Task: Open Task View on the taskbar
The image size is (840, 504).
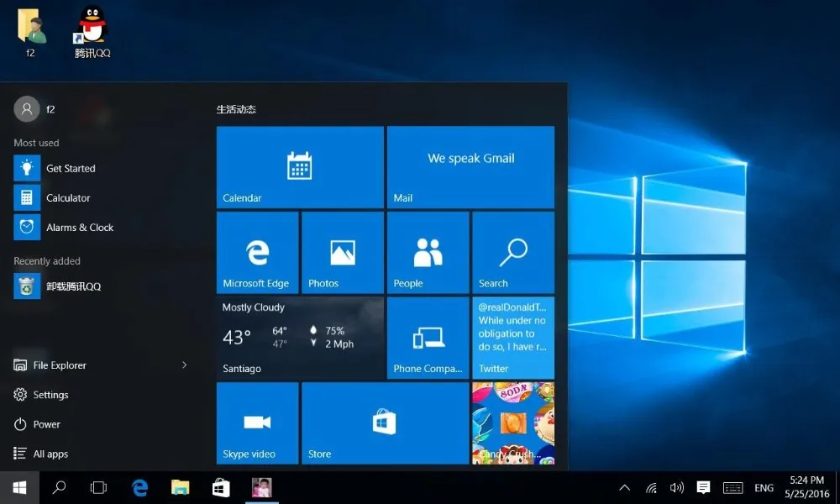Action: 98,487
